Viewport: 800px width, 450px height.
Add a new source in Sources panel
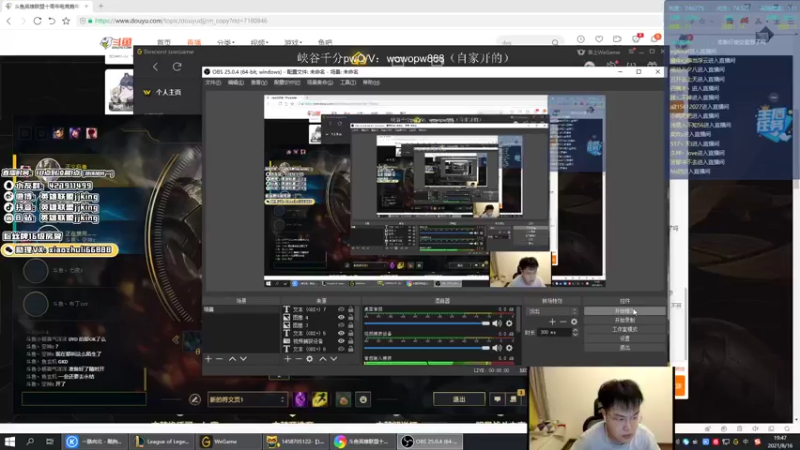tap(287, 359)
